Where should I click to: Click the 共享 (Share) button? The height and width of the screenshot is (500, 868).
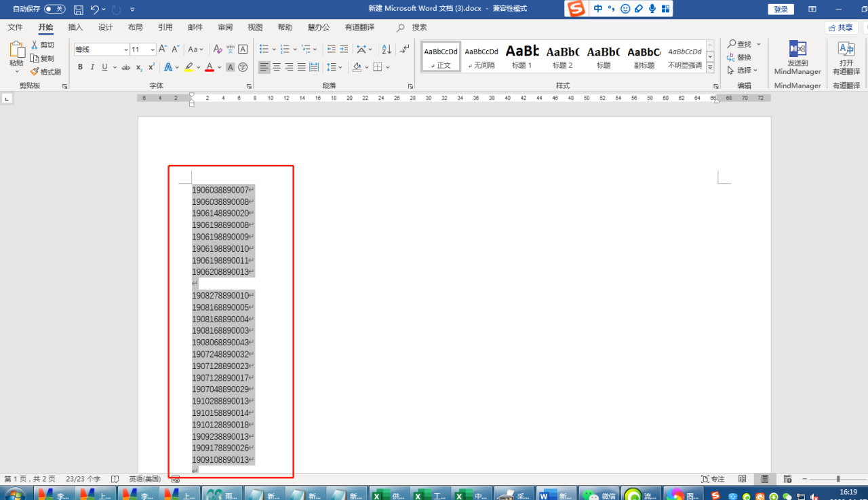(842, 27)
